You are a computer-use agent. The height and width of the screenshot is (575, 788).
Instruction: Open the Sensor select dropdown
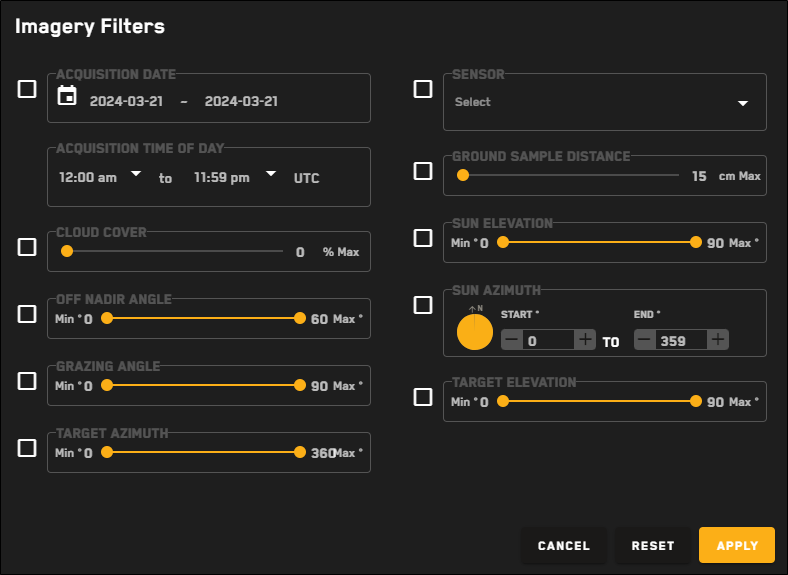click(x=604, y=102)
